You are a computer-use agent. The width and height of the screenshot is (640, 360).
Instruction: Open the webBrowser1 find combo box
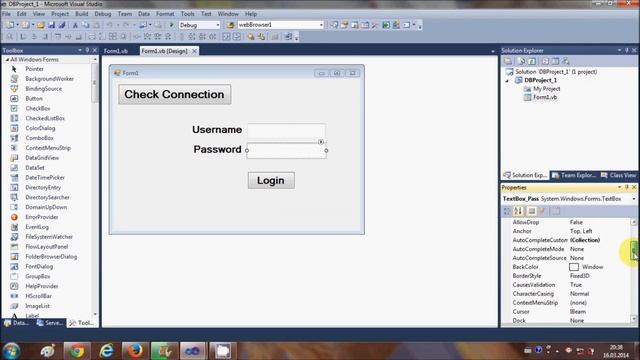click(321, 25)
